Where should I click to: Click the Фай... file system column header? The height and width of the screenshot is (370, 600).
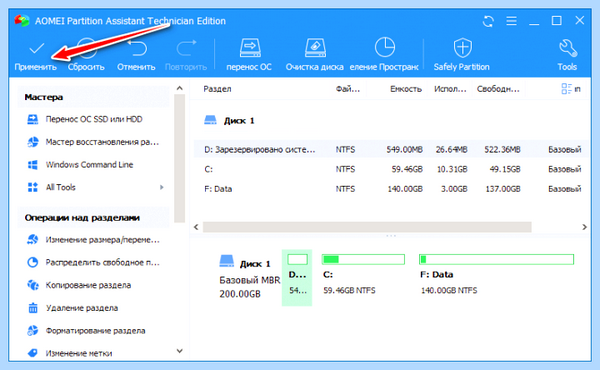click(347, 89)
